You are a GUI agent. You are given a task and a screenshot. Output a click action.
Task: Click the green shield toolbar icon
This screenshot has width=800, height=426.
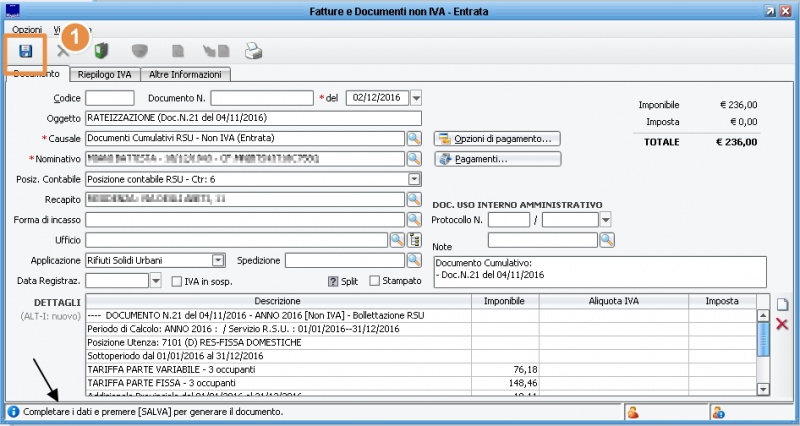(x=100, y=51)
